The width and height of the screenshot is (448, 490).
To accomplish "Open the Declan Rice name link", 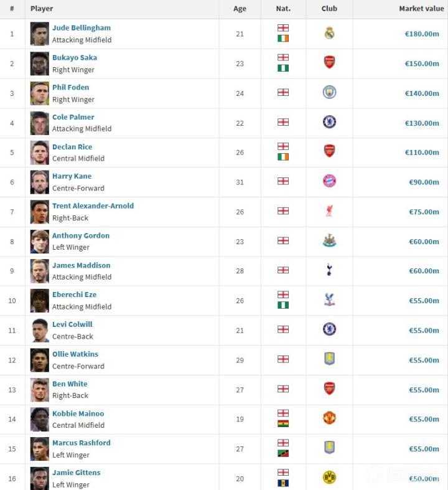I will coord(72,147).
